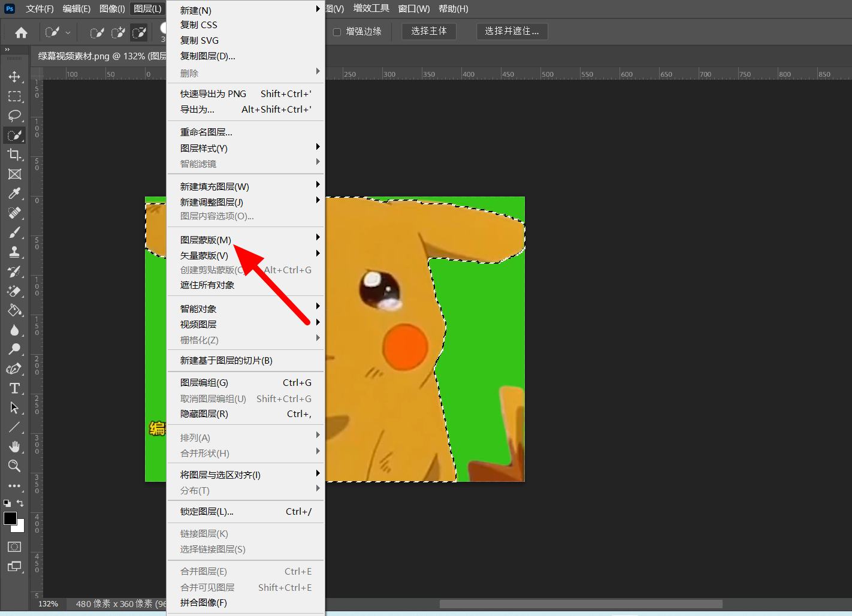Choose Add to Selection mode in options bar

(118, 32)
